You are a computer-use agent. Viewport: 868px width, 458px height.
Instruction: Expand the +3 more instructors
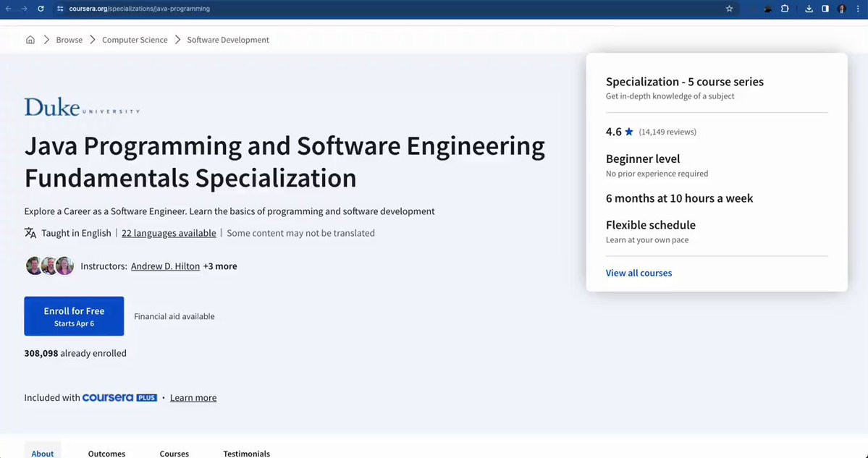[x=220, y=266]
